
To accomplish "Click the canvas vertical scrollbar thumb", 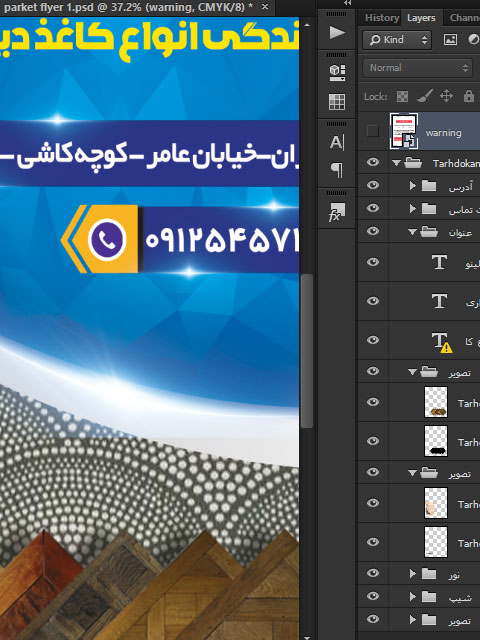I will pos(307,351).
